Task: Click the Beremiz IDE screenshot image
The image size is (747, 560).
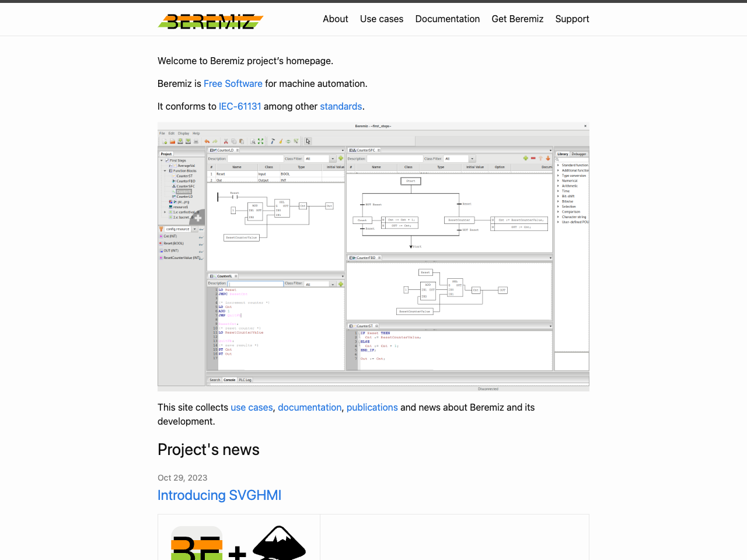Action: 373,257
